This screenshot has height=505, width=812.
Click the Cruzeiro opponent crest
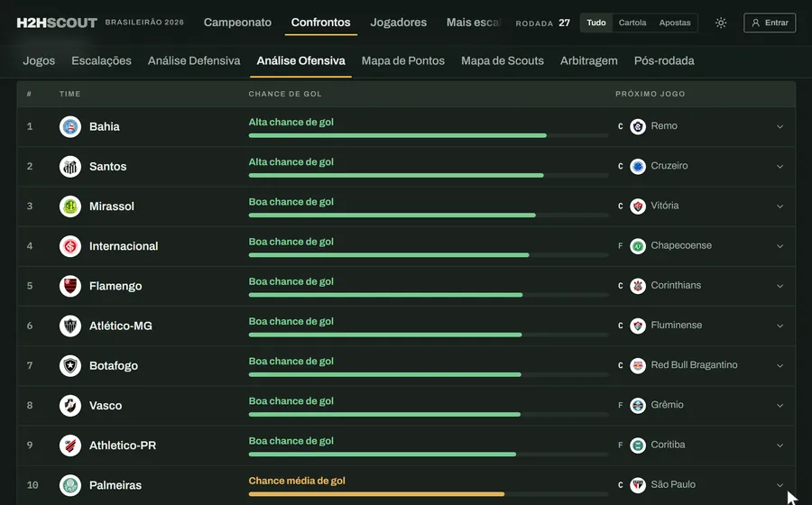coord(638,166)
